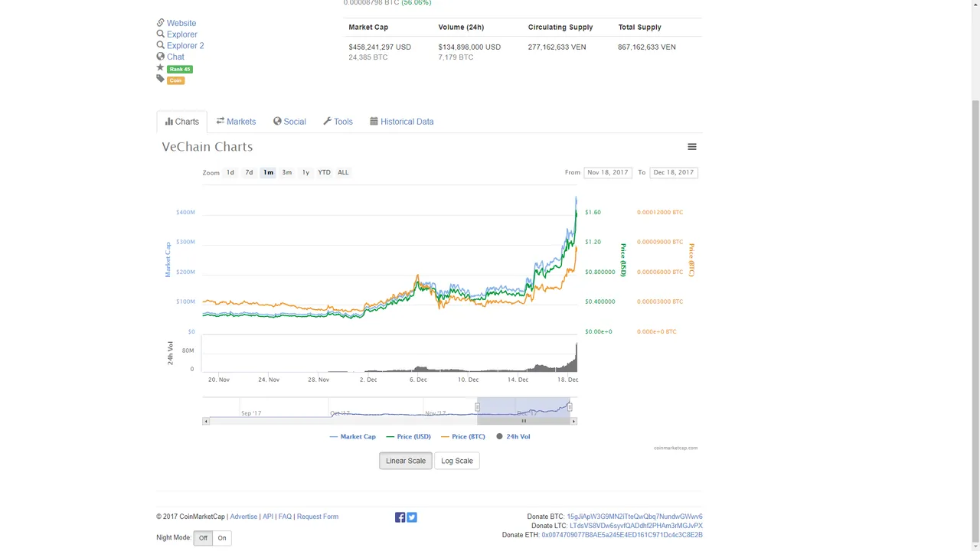Toggle 24h Vol series in legend
980x551 pixels.
[512, 436]
